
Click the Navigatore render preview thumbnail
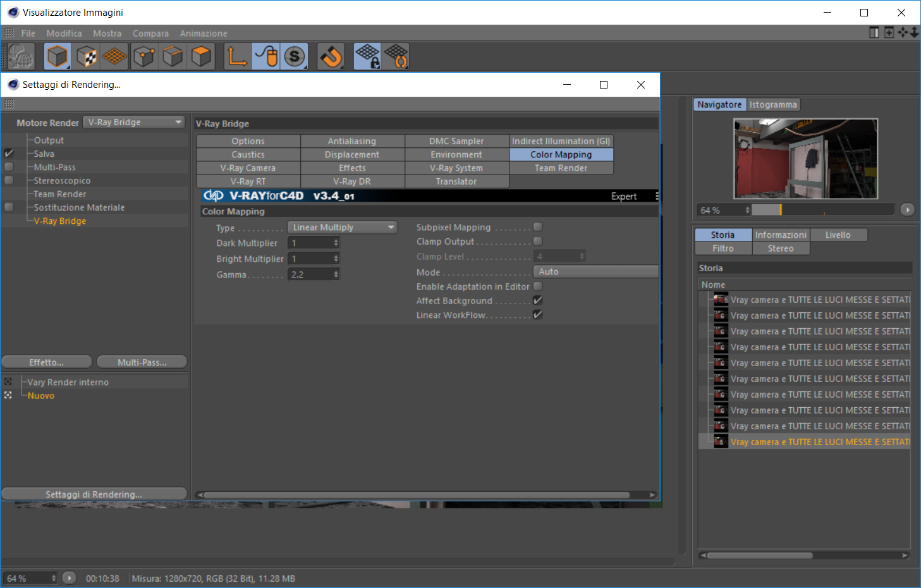pyautogui.click(x=805, y=159)
